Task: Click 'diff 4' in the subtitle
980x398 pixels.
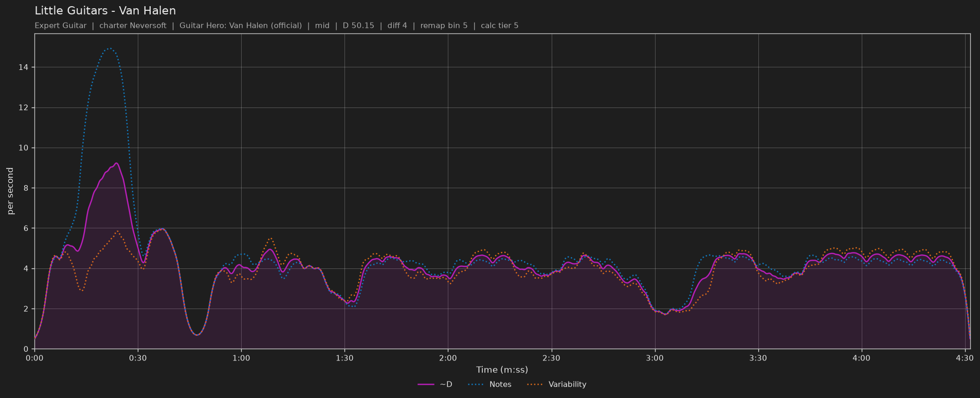Action: point(397,25)
